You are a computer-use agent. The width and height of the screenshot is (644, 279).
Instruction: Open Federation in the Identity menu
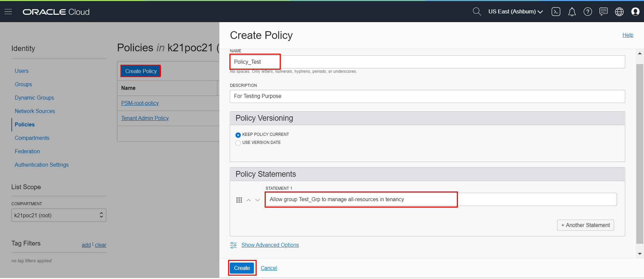[x=27, y=151]
